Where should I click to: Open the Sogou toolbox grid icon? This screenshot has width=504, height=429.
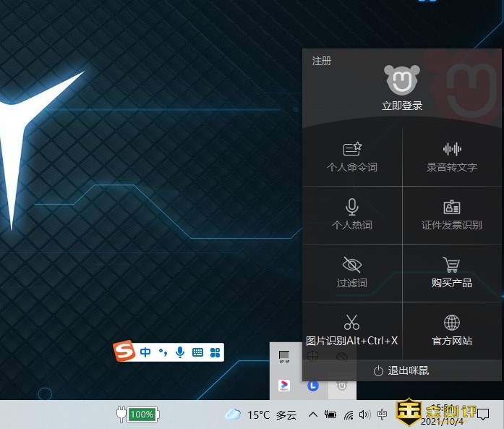pos(215,352)
